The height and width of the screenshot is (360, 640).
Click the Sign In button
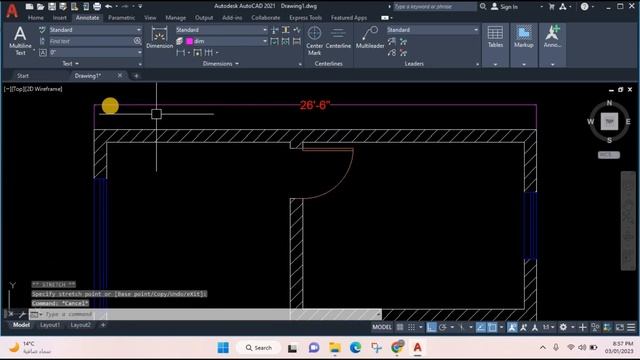click(x=504, y=7)
